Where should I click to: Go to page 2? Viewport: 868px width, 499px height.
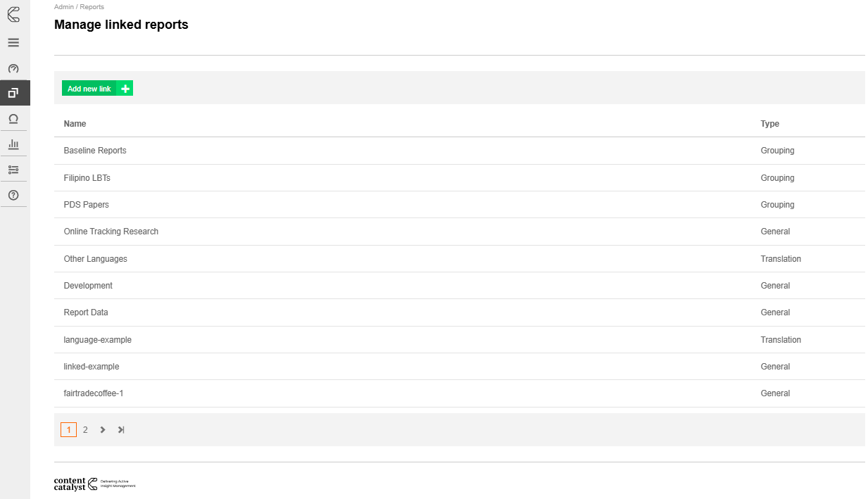[85, 429]
